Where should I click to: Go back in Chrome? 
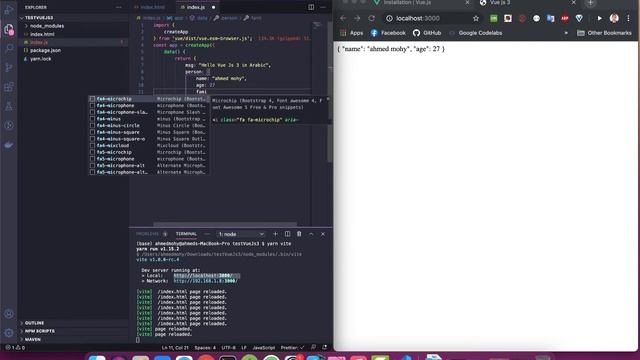point(343,18)
